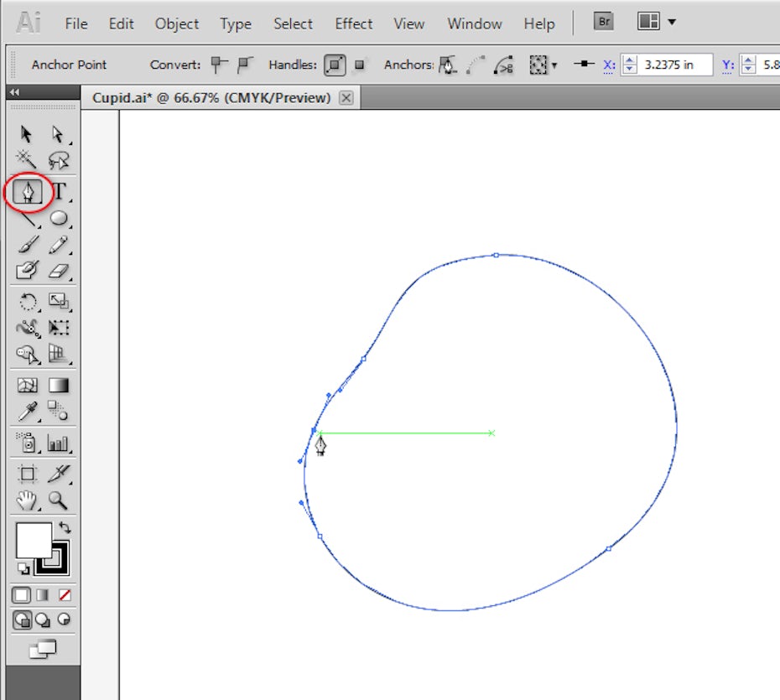The image size is (780, 700).
Task: Swap fill and stroke colors
Action: tap(65, 527)
